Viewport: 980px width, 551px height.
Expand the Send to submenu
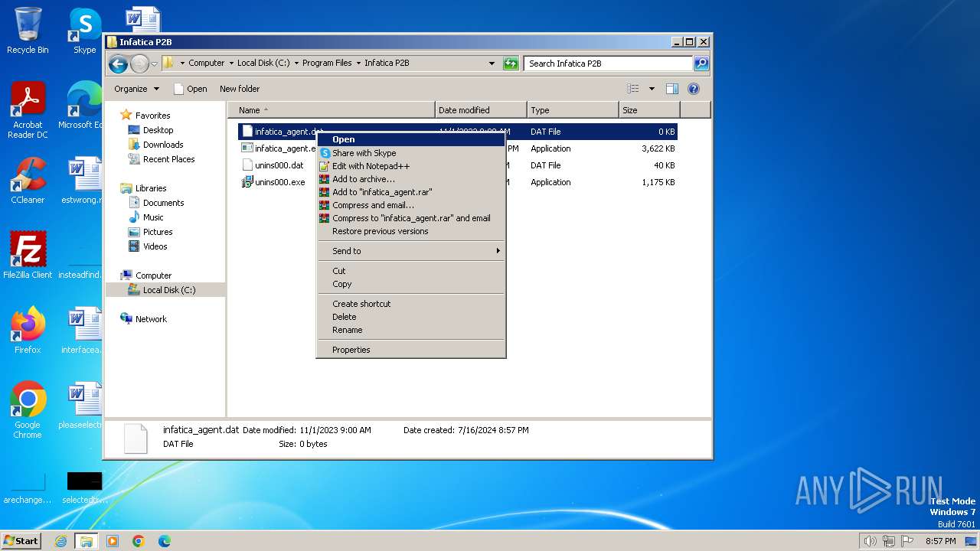(411, 251)
